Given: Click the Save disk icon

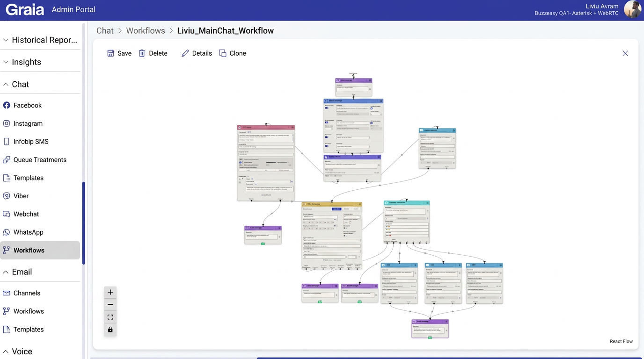Looking at the screenshot, I should (111, 53).
